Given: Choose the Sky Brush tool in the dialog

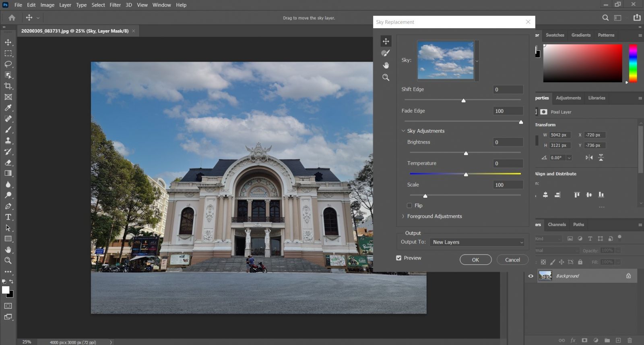Looking at the screenshot, I should [386, 53].
